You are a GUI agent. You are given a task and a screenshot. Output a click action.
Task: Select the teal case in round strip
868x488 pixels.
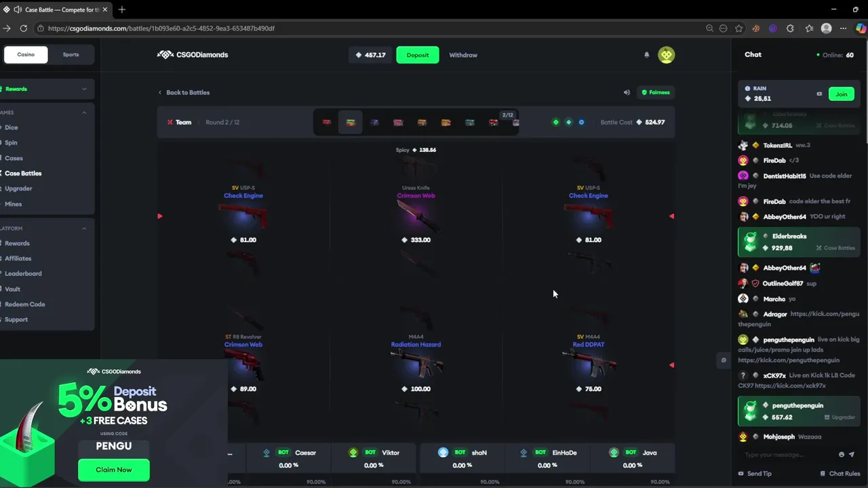coord(469,122)
